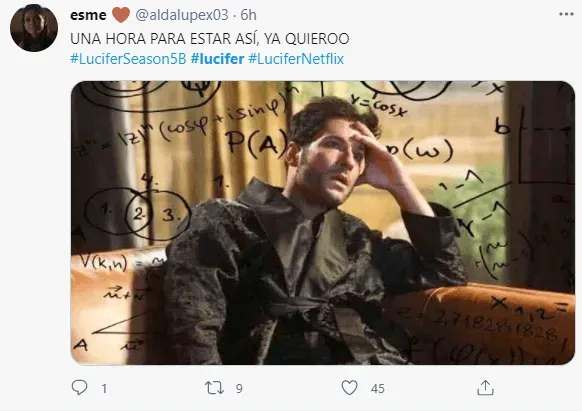Click the likes count 45
The height and width of the screenshot is (411, 582).
(377, 389)
